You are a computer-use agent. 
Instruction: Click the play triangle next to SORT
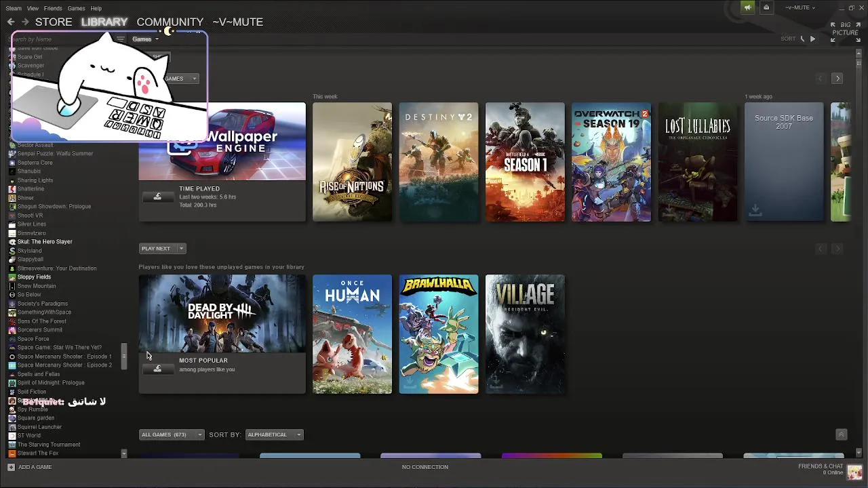[812, 39]
